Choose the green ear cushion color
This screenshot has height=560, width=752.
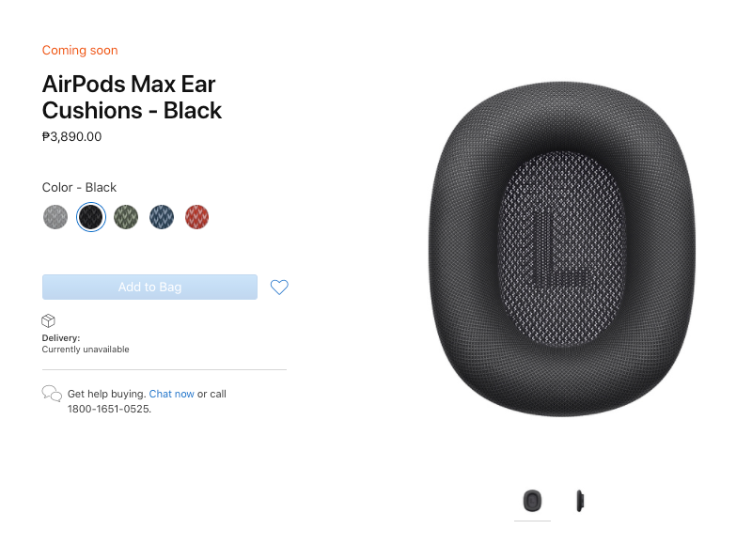click(x=126, y=217)
